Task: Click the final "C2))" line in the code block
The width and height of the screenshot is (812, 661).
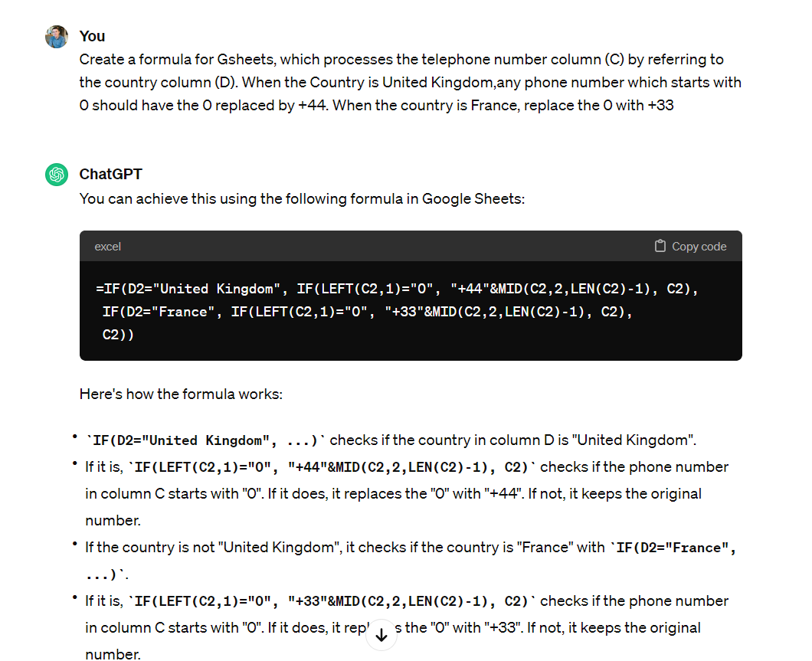Action: 118,335
